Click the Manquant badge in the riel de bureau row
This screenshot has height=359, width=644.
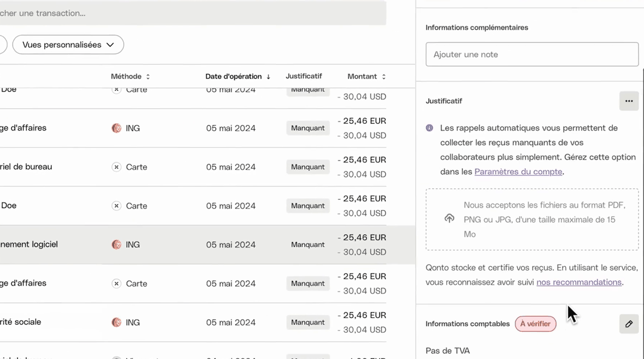tap(308, 167)
